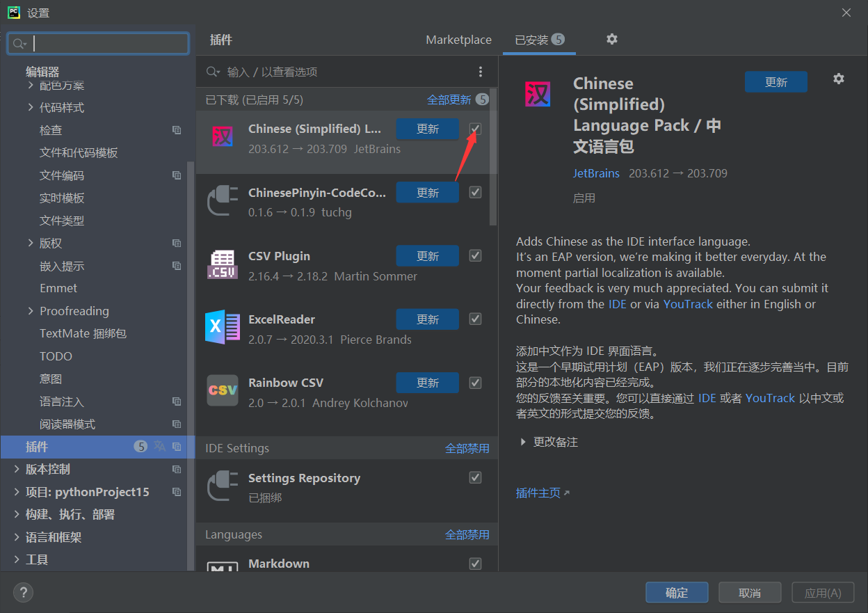Toggle the ChinesePinyin-CodeCompletion checkbox

click(476, 192)
